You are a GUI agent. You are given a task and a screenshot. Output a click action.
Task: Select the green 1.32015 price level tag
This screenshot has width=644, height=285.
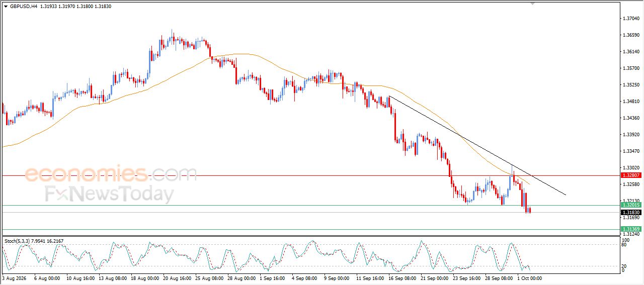pos(631,205)
